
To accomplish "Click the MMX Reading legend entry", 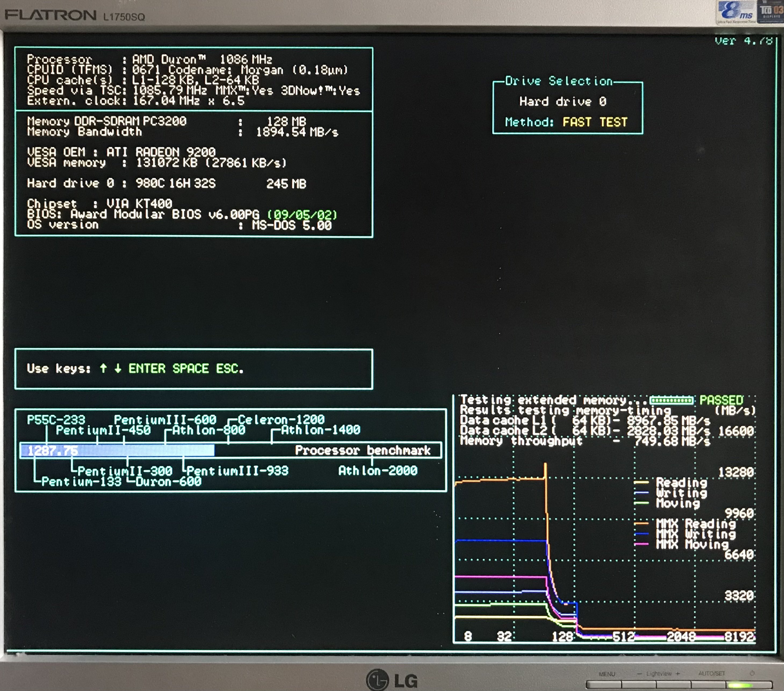I will 696,523.
